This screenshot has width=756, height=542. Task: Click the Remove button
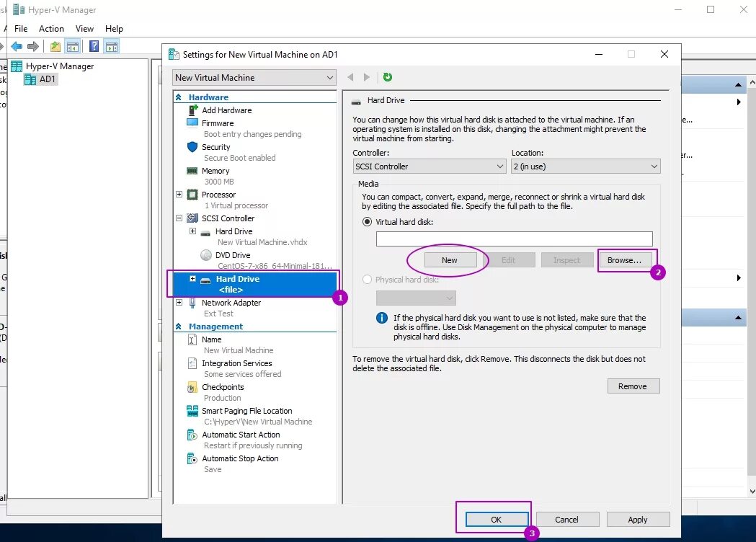click(x=633, y=386)
